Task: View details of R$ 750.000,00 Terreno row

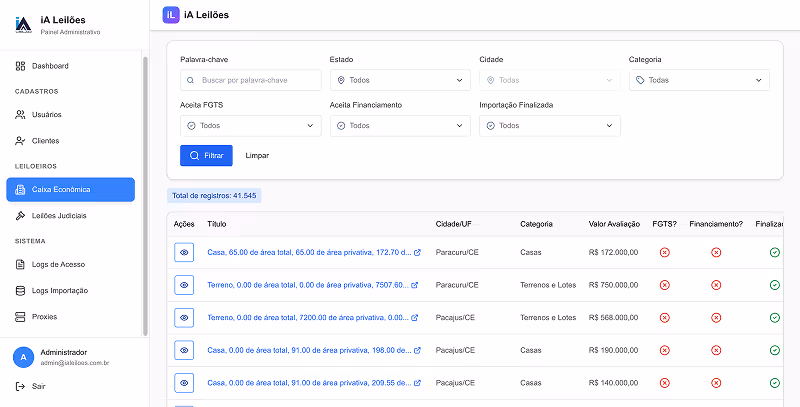Action: (x=184, y=285)
